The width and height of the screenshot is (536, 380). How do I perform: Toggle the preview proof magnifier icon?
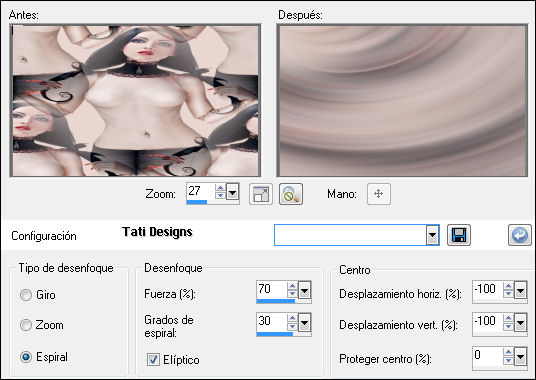291,194
